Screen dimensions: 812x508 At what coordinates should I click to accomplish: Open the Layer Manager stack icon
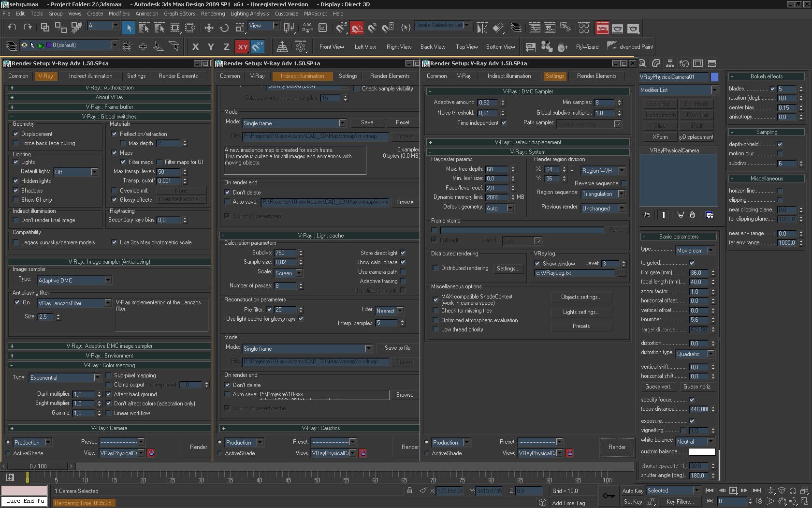coord(516,28)
